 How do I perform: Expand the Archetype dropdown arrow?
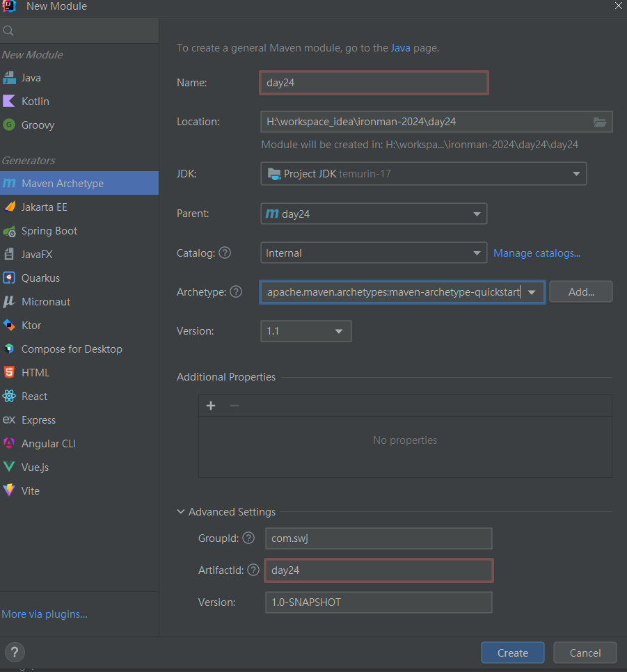(532, 292)
